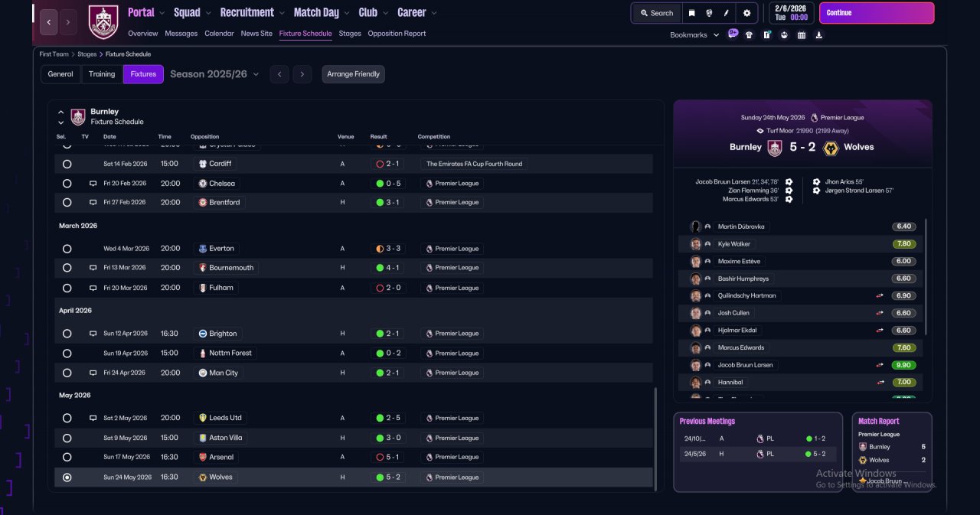Select the Cardiff fixture radio button
The width and height of the screenshot is (980, 515).
click(67, 164)
